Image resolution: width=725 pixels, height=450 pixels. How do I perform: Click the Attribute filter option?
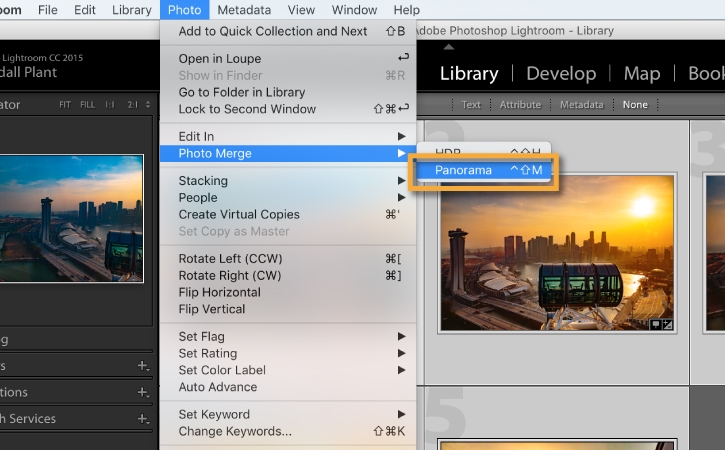[x=520, y=105]
